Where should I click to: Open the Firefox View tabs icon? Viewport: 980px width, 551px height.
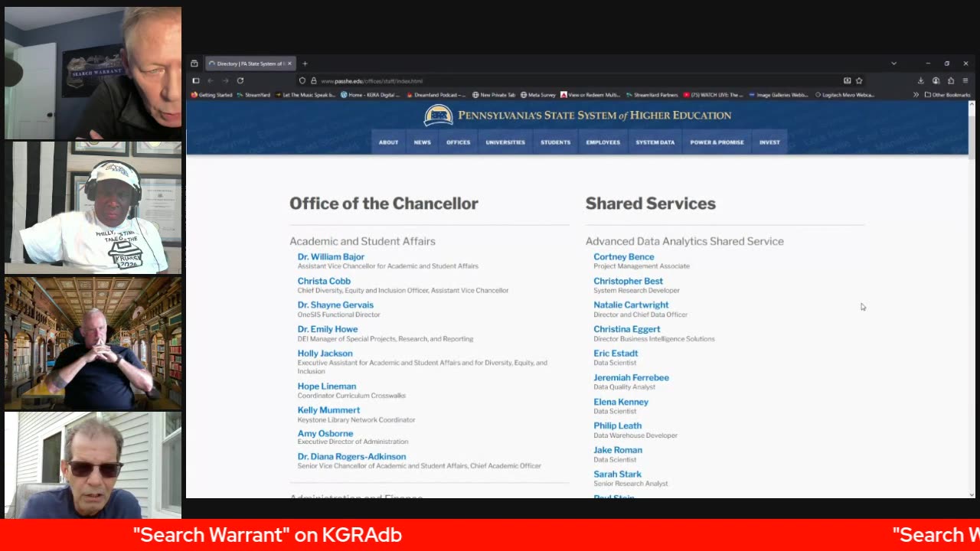point(194,64)
